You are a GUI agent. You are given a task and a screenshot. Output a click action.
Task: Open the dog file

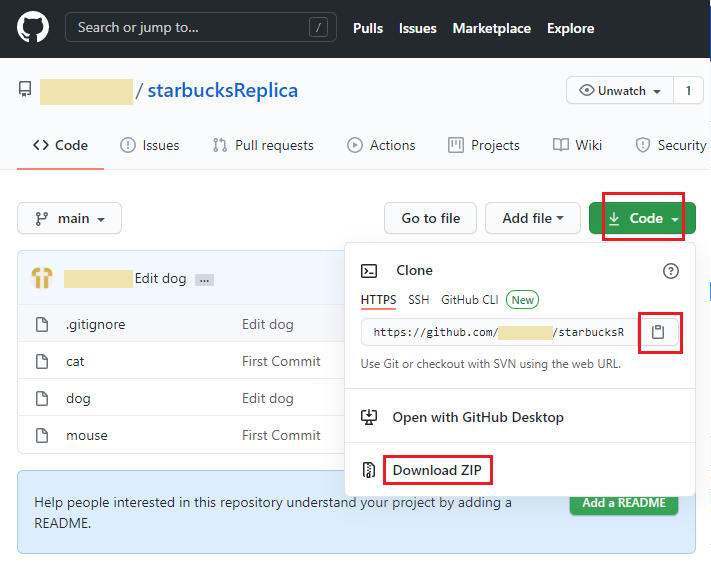[78, 399]
